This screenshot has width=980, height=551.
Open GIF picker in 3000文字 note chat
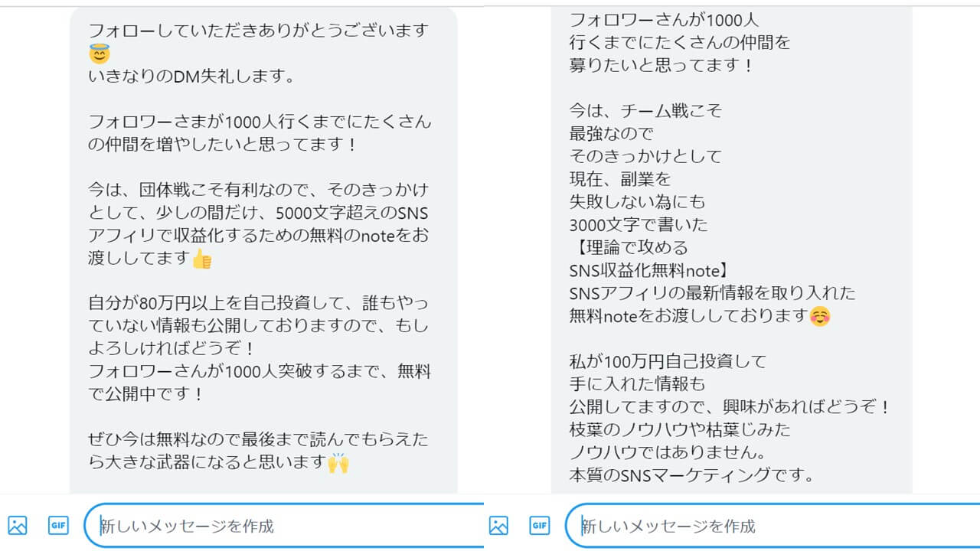[540, 525]
